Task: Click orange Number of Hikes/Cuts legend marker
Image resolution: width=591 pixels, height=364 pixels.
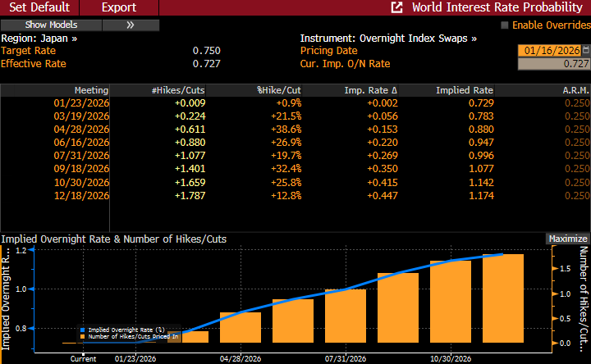Action: (83, 336)
